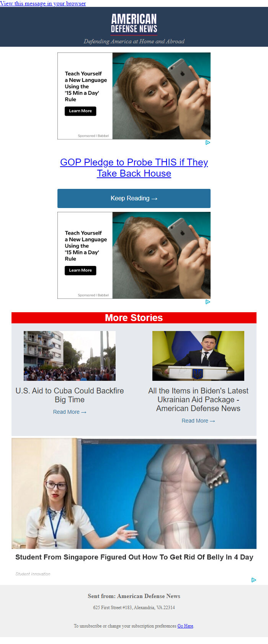Click the AdChoices icon under the first Babbel ad

point(208,143)
